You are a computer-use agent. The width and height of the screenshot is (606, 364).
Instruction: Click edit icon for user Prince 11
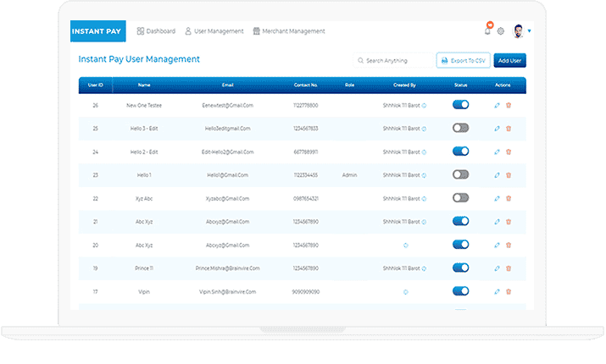pos(498,267)
